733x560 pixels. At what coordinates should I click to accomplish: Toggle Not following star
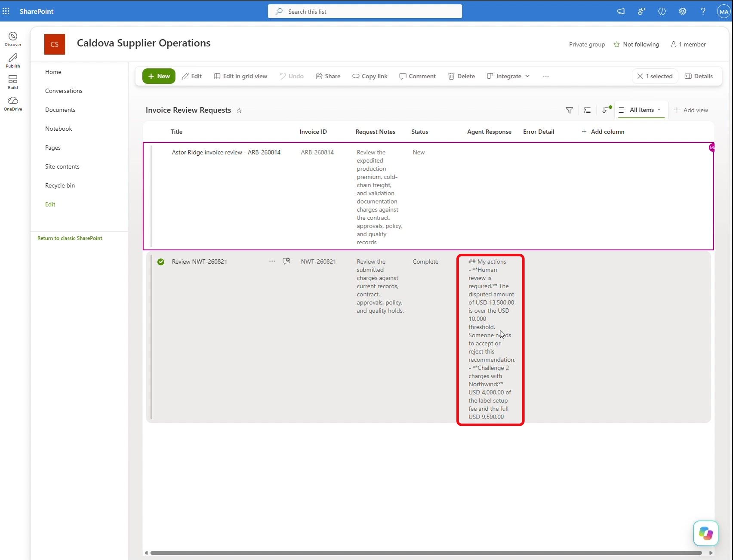click(616, 44)
